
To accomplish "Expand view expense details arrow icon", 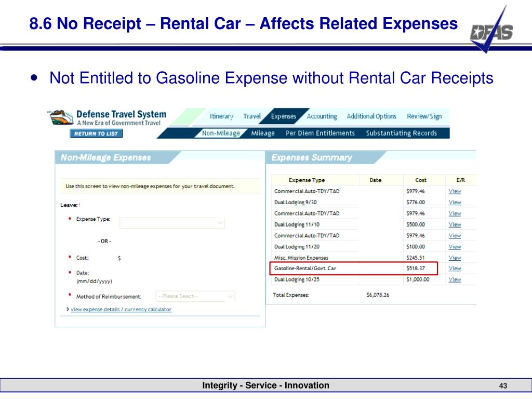I will (x=68, y=309).
